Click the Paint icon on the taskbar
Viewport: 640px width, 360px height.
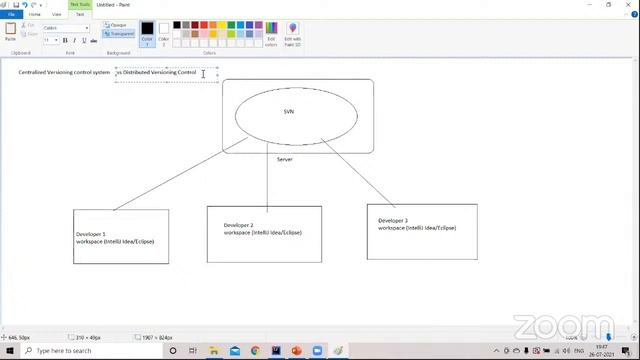click(338, 351)
